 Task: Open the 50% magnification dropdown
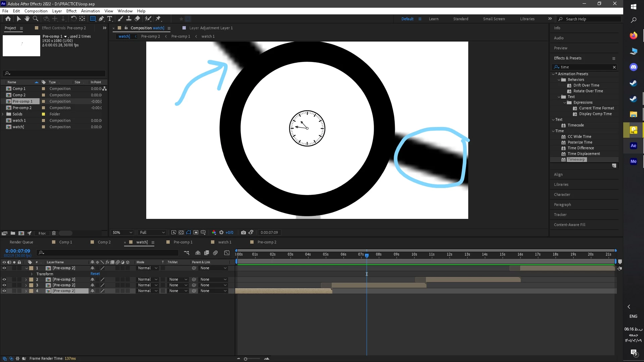(x=122, y=232)
